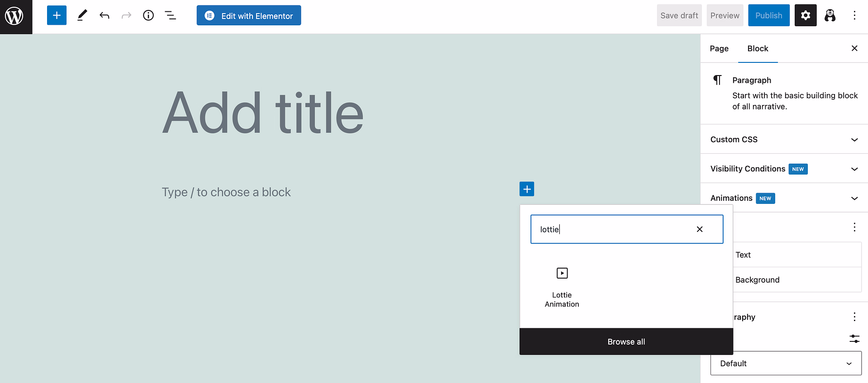This screenshot has height=383, width=868.
Task: Open the top-bar Options three-dot menu
Action: 854,15
